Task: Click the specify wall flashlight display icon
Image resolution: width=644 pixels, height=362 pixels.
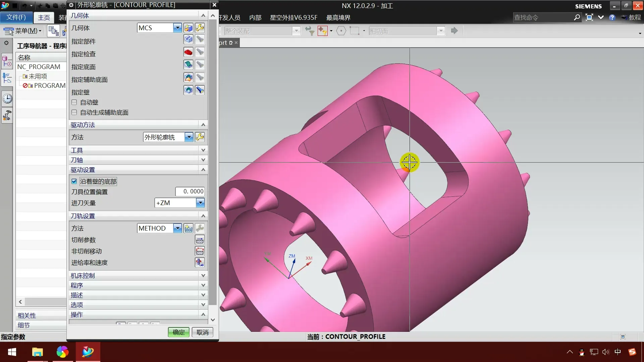Action: point(200,90)
